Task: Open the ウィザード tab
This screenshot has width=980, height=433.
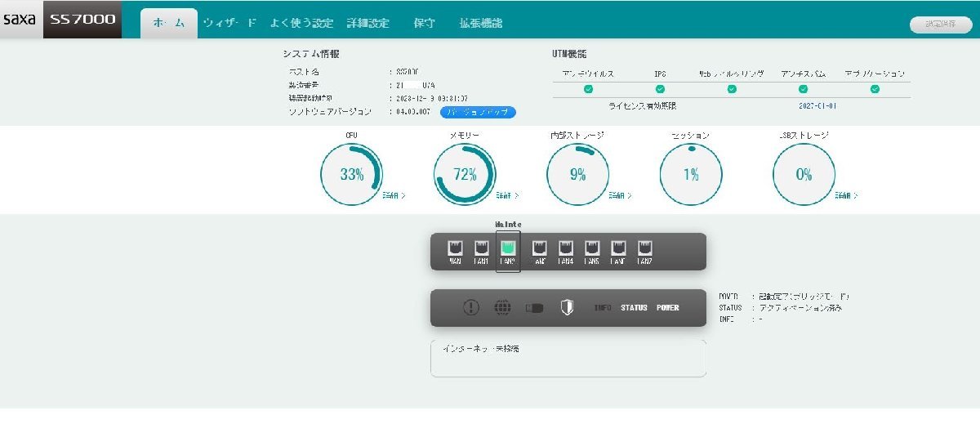Action: (x=230, y=23)
